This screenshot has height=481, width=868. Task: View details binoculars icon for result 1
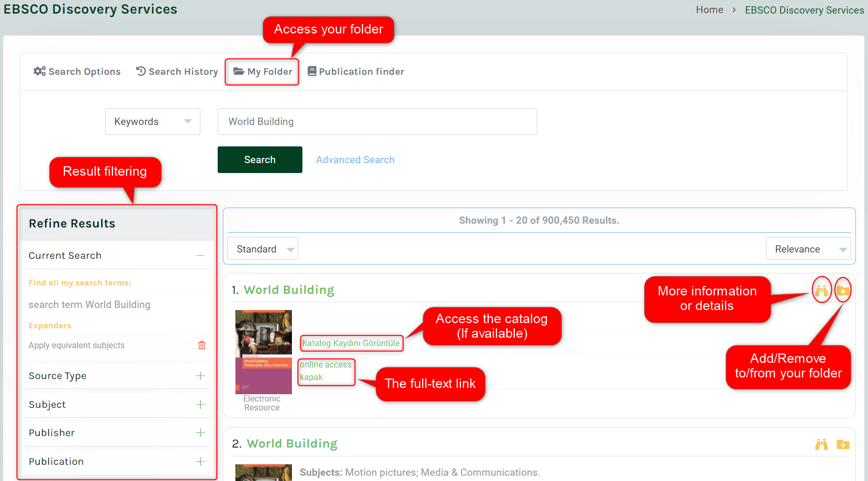point(821,290)
